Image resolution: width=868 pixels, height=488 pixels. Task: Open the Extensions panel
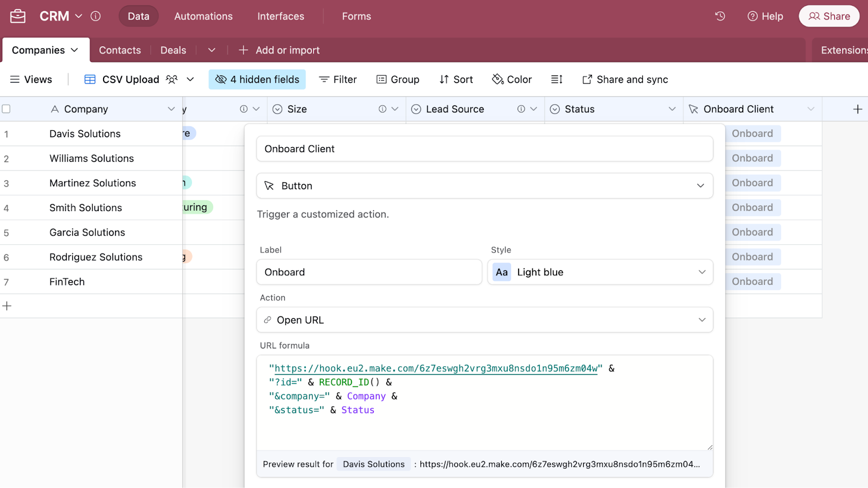844,50
